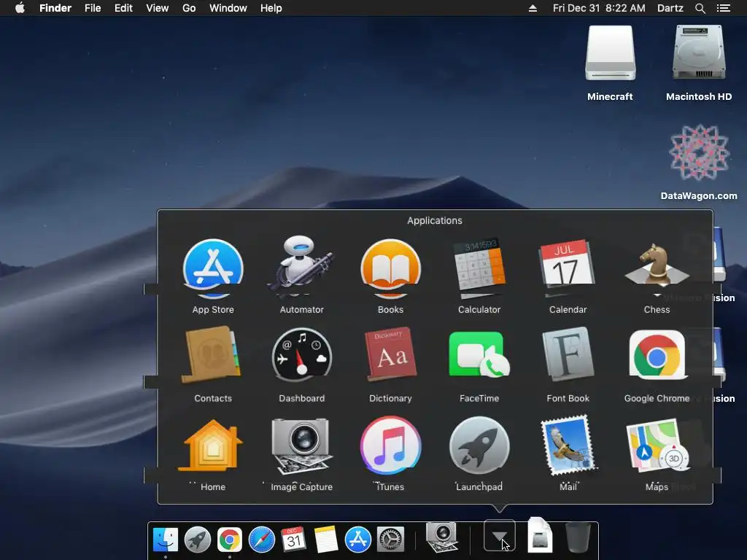Launch FaceTime from the Applications stack
This screenshot has height=560, width=747.
tap(479, 354)
